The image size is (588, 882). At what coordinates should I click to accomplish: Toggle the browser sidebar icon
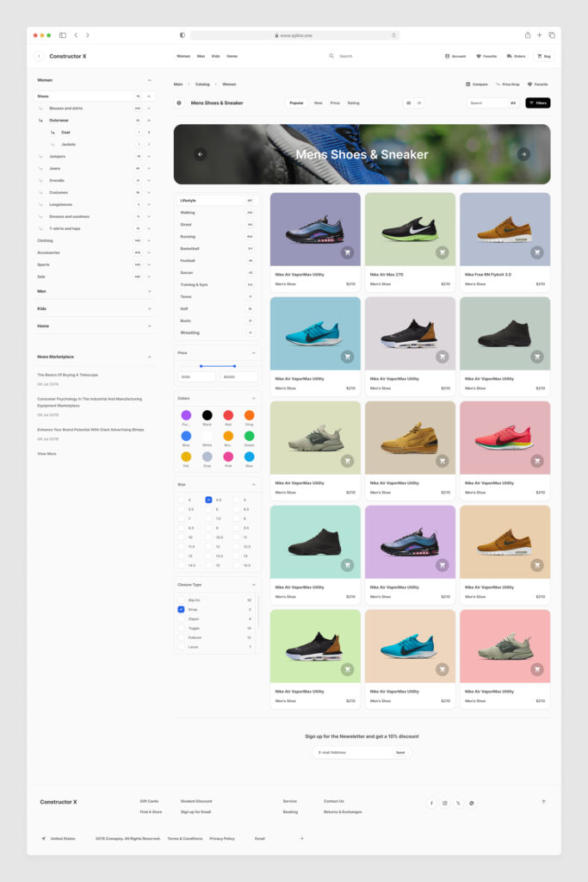pos(62,34)
